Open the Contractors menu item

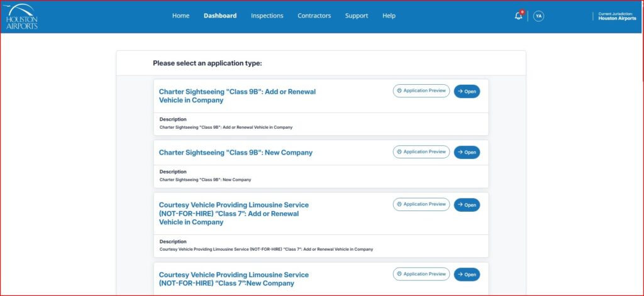coord(314,16)
